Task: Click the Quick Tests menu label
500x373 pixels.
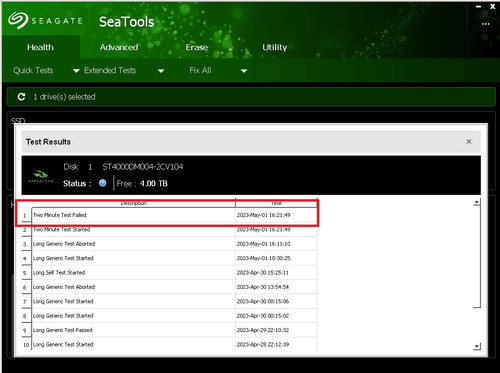Action: (33, 70)
